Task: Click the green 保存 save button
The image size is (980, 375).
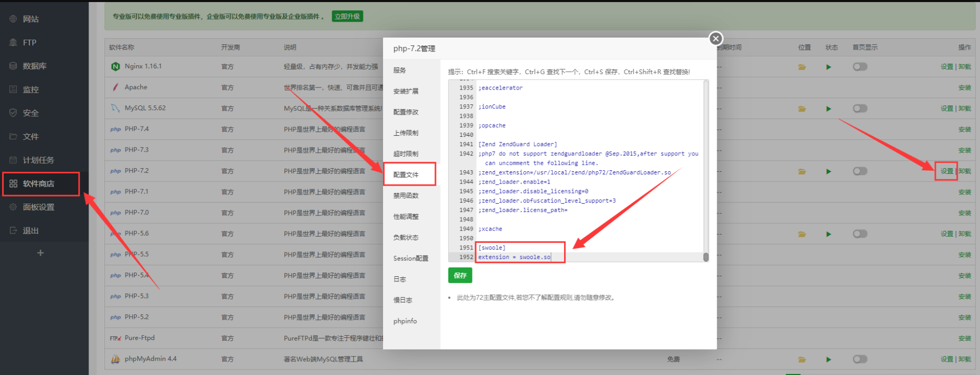Action: click(460, 276)
